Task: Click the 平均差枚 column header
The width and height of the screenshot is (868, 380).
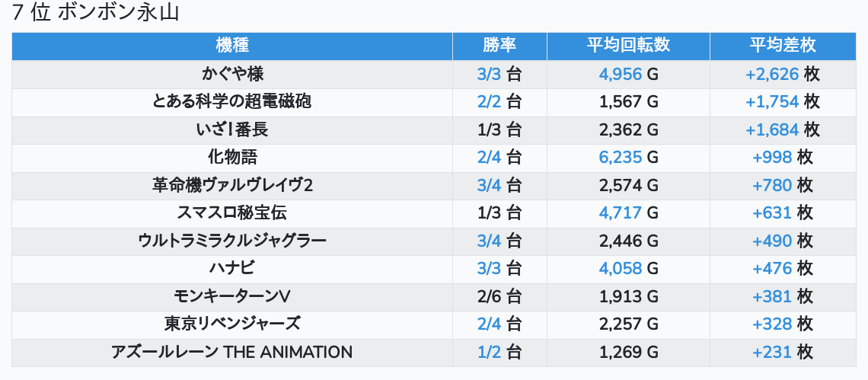Action: tap(783, 45)
